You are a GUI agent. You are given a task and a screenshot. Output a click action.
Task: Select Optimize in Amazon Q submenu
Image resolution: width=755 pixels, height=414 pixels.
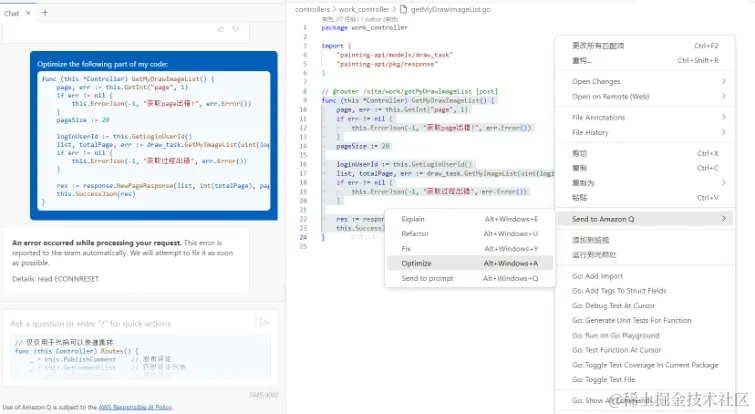pyautogui.click(x=469, y=263)
